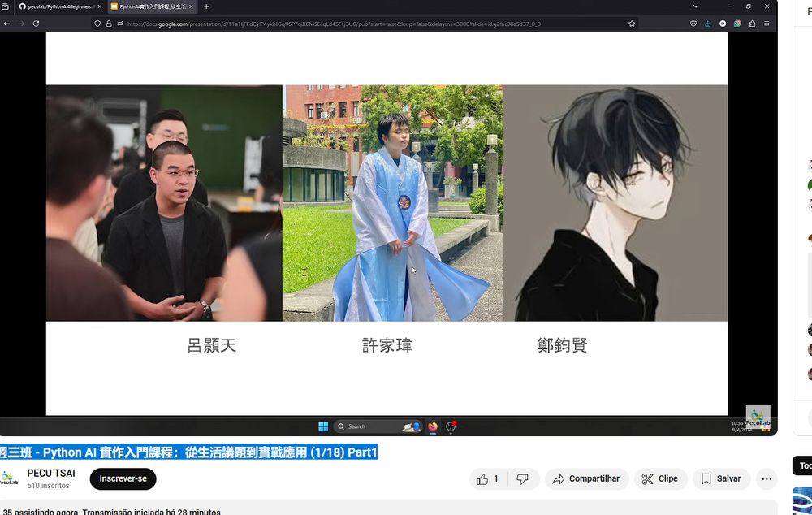Switch to the PythonAI Google Slides tab
812x515 pixels.
click(153, 6)
